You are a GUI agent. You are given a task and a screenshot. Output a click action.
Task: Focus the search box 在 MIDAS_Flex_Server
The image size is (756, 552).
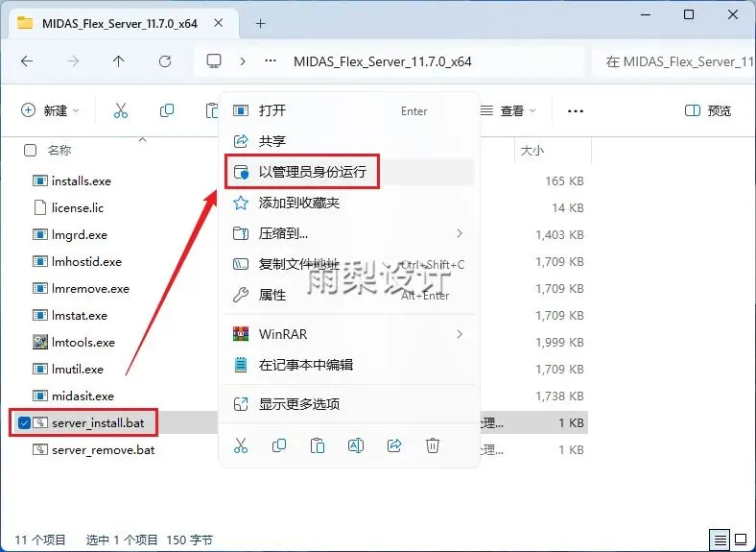[674, 61]
